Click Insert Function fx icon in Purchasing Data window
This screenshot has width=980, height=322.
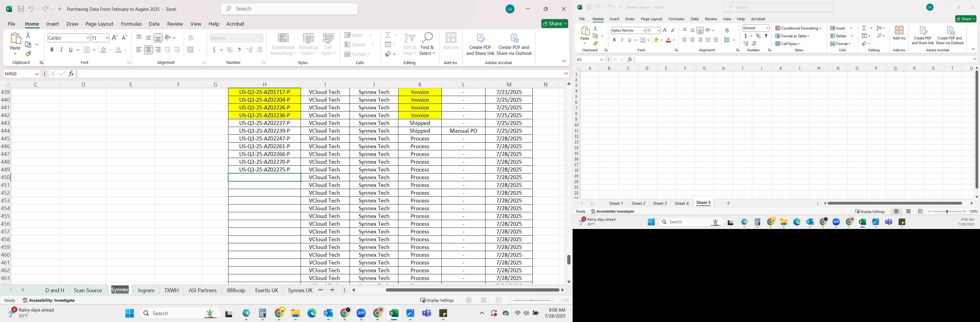pyautogui.click(x=71, y=74)
